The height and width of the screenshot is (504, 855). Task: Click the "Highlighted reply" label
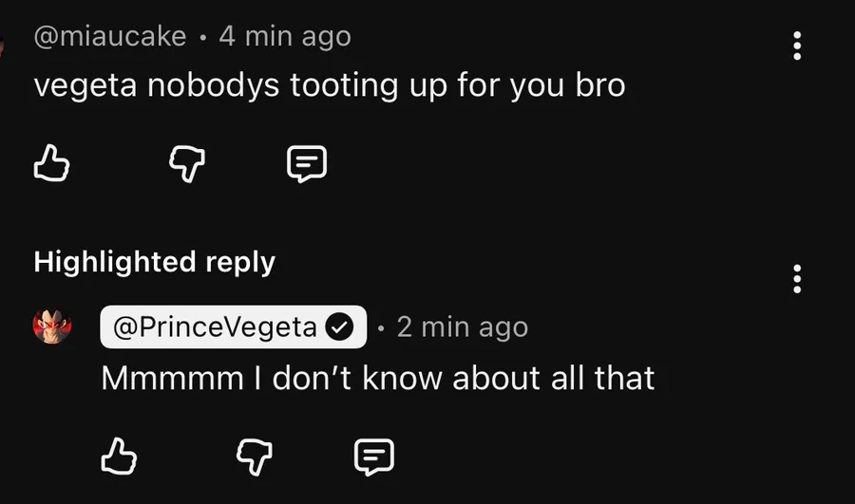point(154,262)
